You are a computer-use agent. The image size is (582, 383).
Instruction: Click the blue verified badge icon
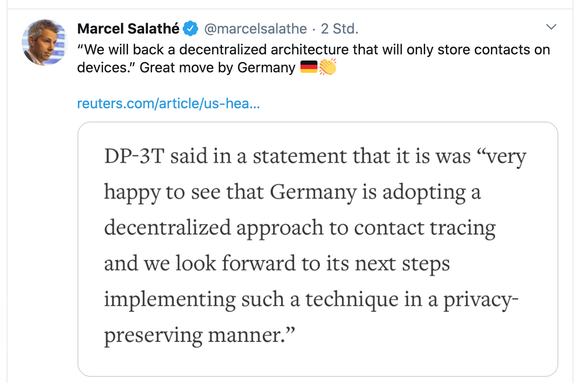(x=190, y=29)
